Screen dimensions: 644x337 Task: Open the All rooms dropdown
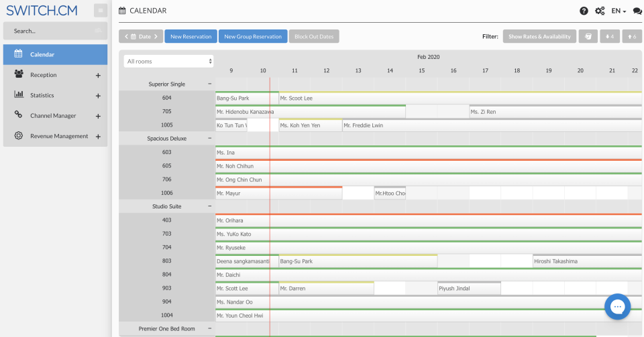tap(169, 61)
